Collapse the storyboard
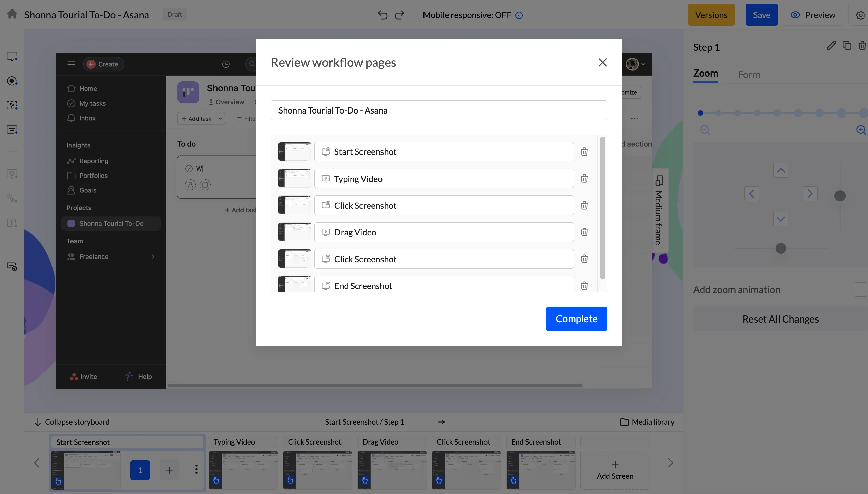Image resolution: width=868 pixels, height=494 pixels. [72, 422]
